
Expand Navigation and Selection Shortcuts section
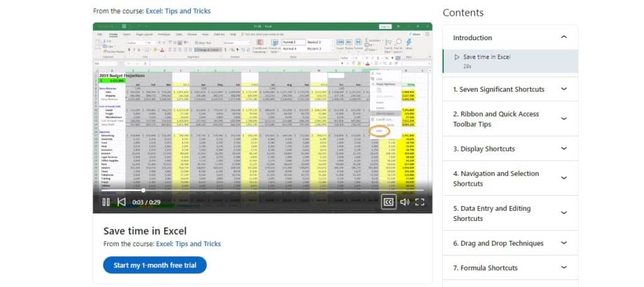pos(564,178)
